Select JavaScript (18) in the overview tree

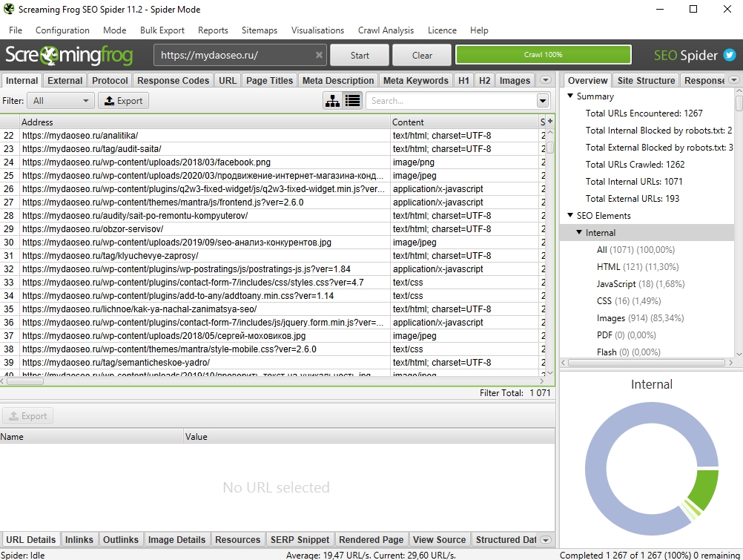(641, 283)
